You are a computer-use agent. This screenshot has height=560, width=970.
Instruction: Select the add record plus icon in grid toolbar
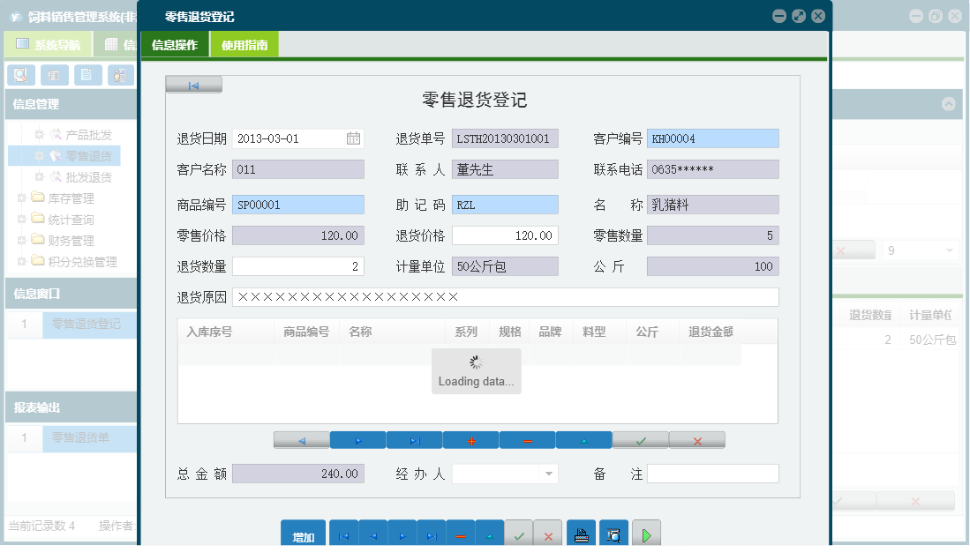470,439
